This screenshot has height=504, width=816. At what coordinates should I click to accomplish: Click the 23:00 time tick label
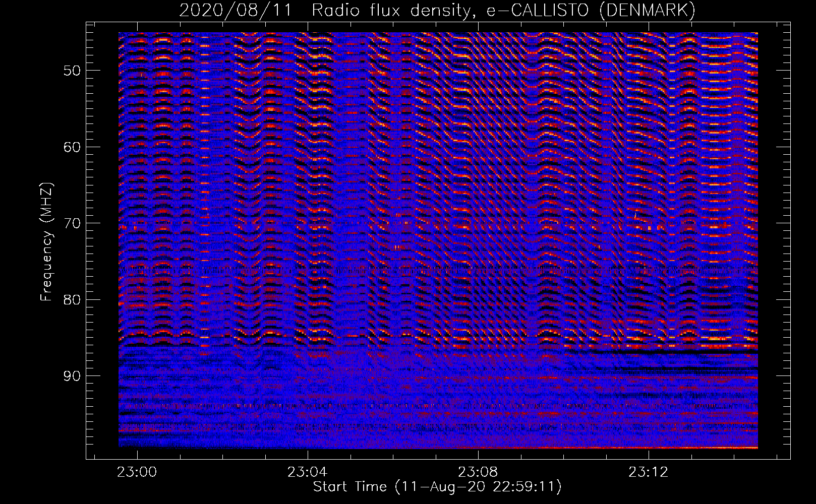(137, 472)
